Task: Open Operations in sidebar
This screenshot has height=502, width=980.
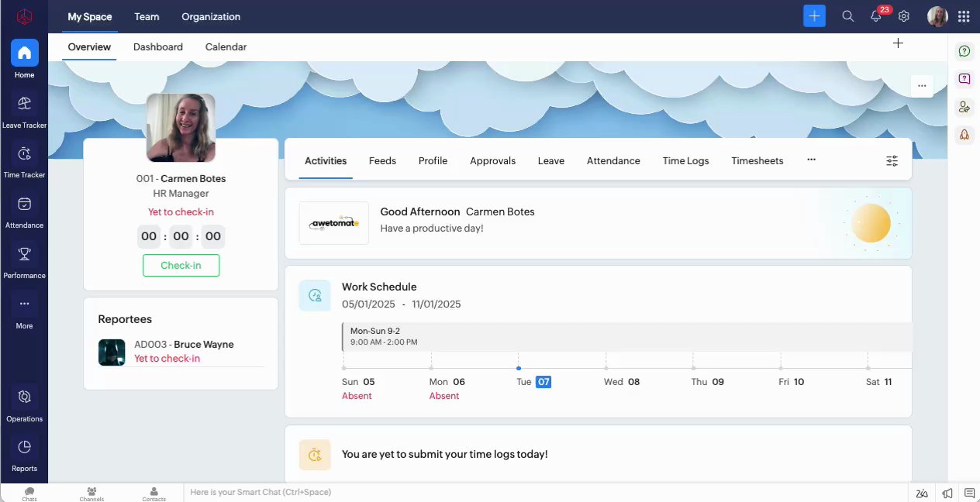Action: (x=24, y=397)
